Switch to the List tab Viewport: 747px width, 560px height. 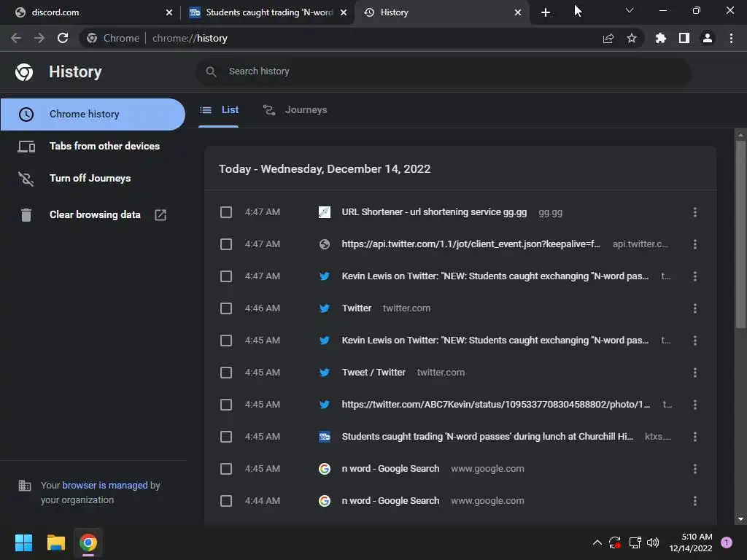(x=219, y=110)
